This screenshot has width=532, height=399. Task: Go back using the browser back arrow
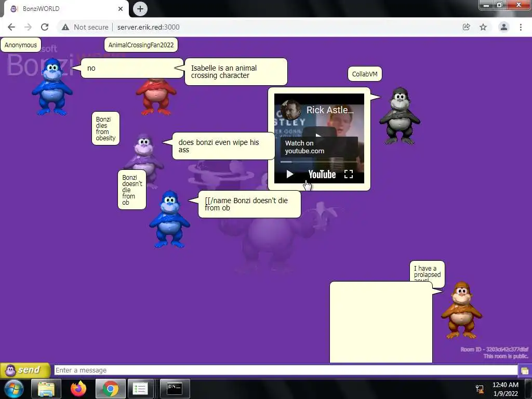click(x=11, y=27)
